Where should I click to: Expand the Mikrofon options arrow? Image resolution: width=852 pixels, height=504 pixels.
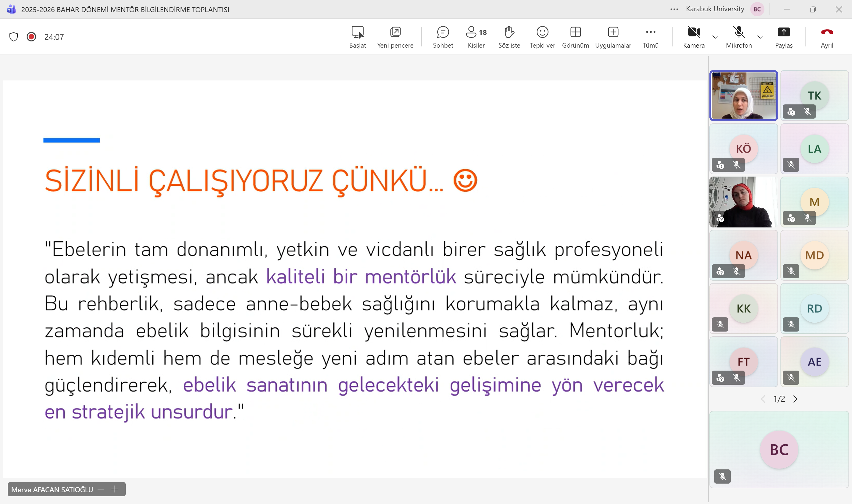[760, 37]
